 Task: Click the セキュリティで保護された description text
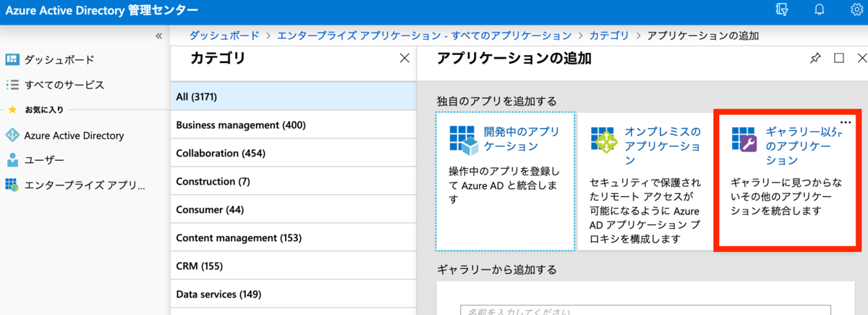point(646,212)
